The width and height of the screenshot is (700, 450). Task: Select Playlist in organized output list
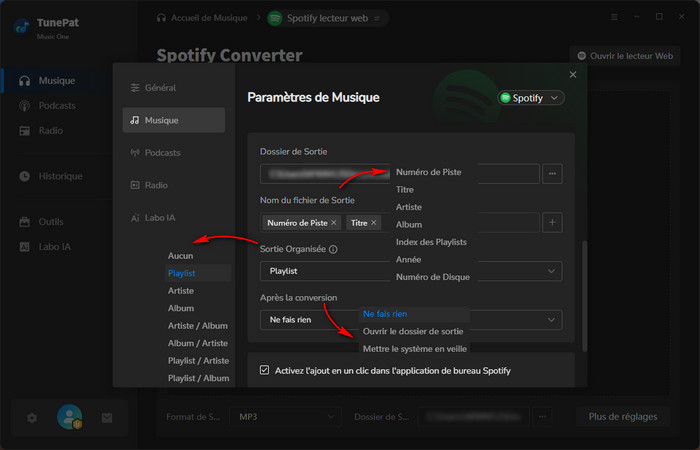198,273
